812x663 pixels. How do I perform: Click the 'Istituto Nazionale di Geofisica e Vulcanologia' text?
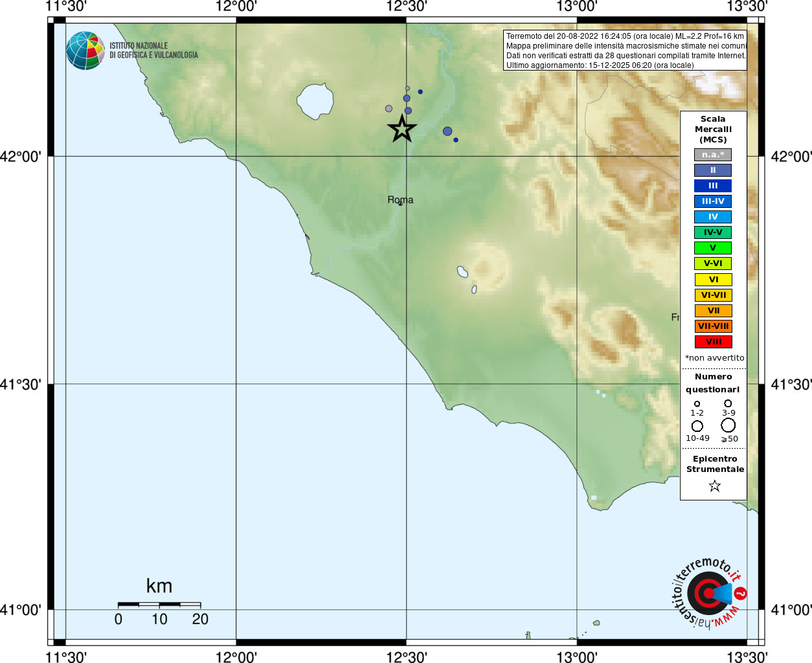[x=153, y=51]
